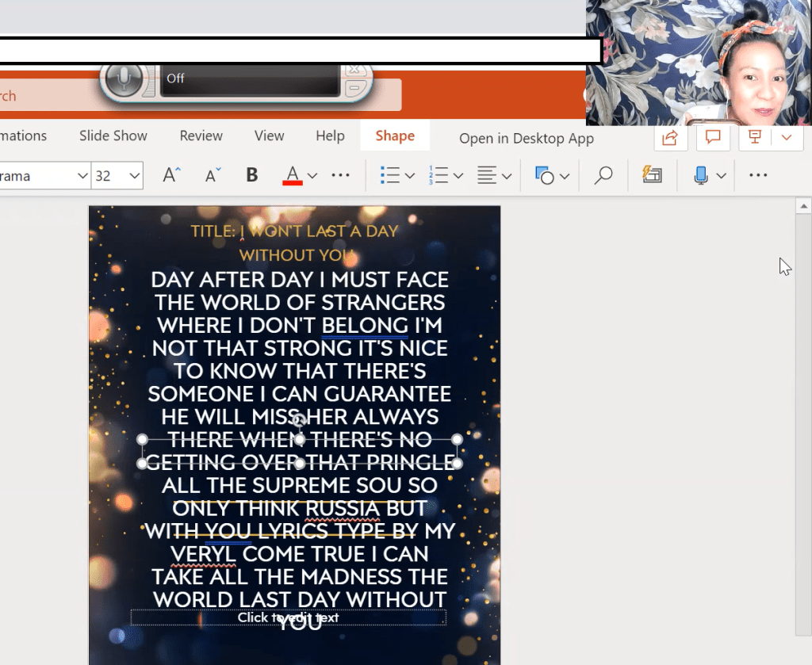
Task: Open the Designer ideas icon
Action: click(x=652, y=175)
